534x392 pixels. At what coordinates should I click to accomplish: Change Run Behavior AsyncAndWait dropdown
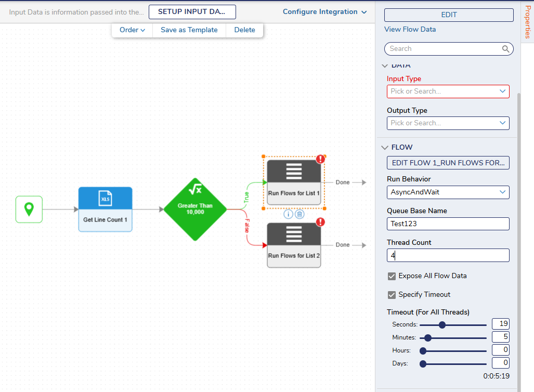[x=448, y=192]
